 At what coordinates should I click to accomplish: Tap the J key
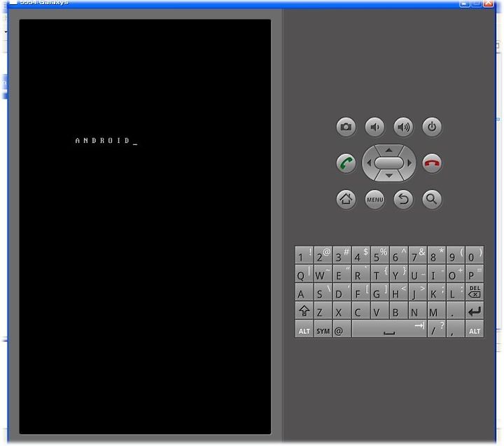pyautogui.click(x=417, y=292)
